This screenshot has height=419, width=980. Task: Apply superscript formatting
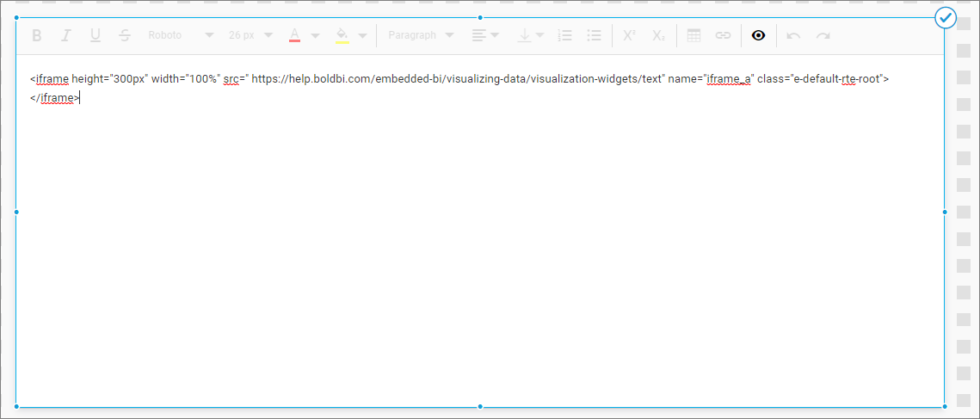tap(629, 35)
